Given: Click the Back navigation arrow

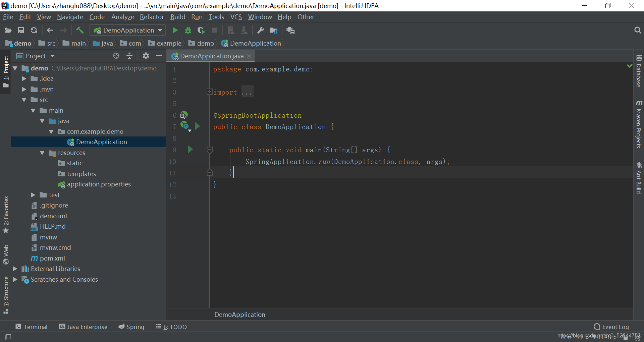Looking at the screenshot, I should click(50, 31).
